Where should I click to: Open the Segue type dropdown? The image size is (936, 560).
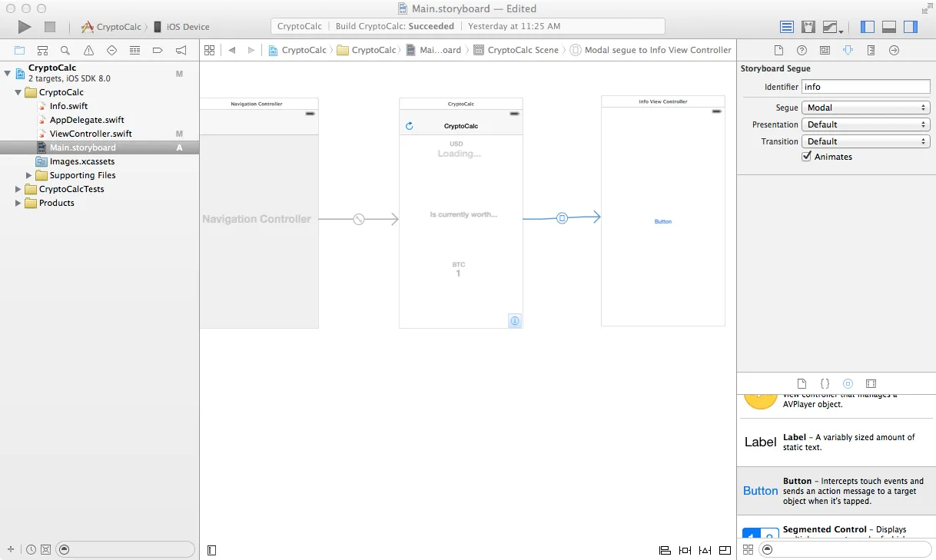pos(865,108)
